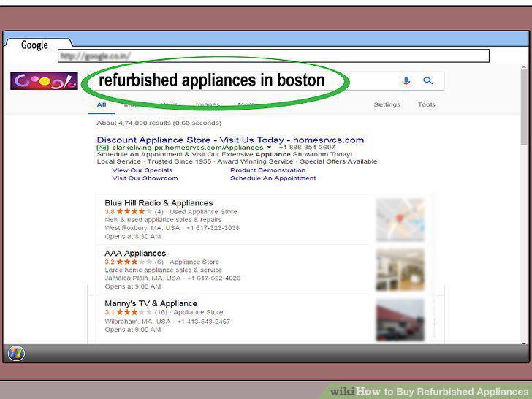
Task: Click the AAA Appliances photo thumbnail
Action: [x=400, y=270]
